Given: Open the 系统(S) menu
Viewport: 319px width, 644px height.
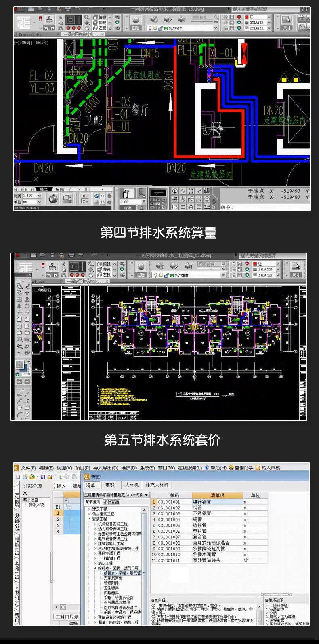Looking at the screenshot, I should coord(147,468).
